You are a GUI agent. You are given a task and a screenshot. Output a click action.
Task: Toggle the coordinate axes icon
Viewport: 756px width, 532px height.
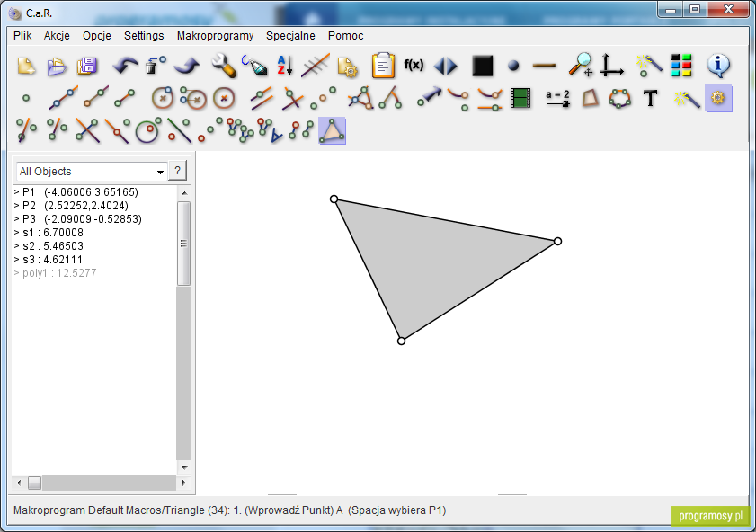point(612,66)
